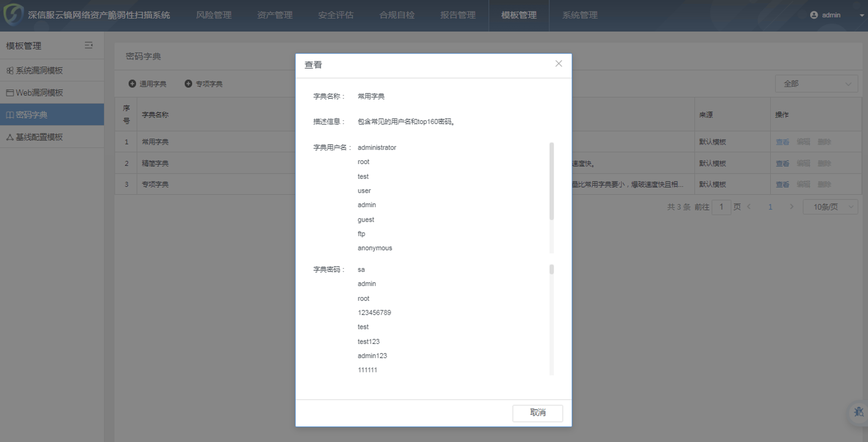
Task: Click username 'ftp' in the dialog
Action: [x=361, y=234]
